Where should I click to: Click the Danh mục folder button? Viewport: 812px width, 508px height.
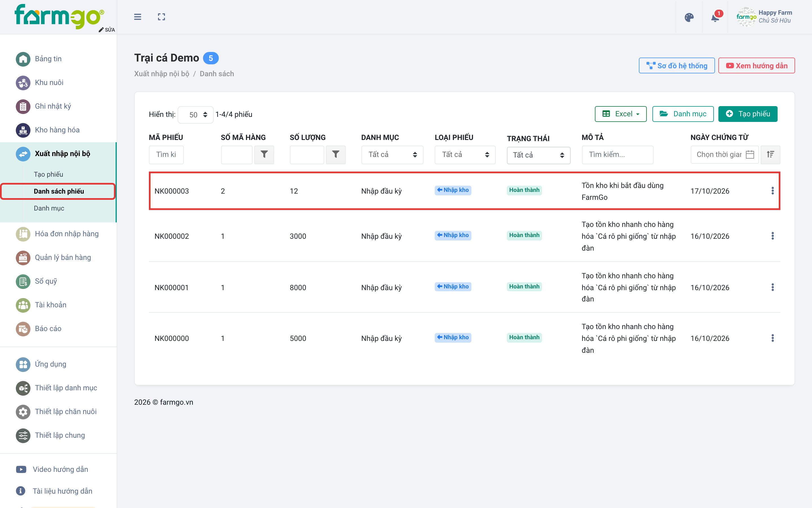click(683, 114)
